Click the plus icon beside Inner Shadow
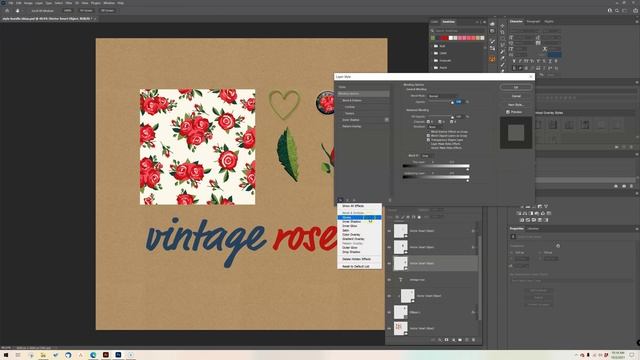Image resolution: width=640 pixels, height=360 pixels. point(387,120)
